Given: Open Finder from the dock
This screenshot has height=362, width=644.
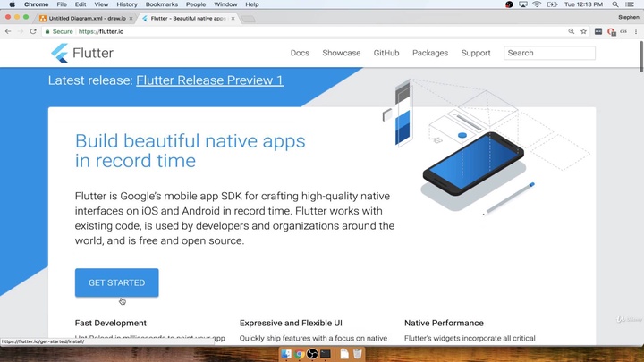Looking at the screenshot, I should [286, 354].
